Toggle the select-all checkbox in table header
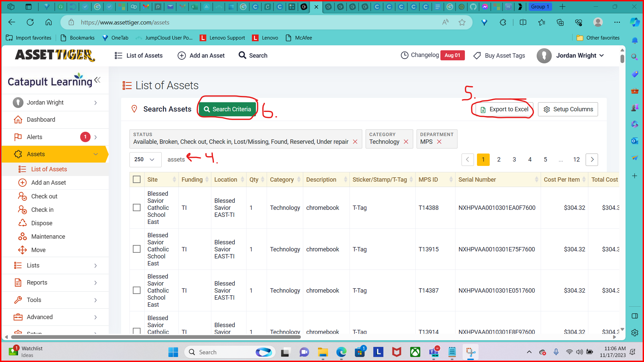The image size is (644, 362). [137, 179]
